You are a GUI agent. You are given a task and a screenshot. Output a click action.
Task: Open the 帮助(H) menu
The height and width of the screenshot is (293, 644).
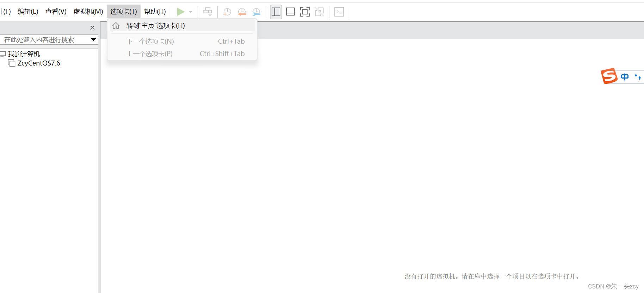tap(155, 12)
